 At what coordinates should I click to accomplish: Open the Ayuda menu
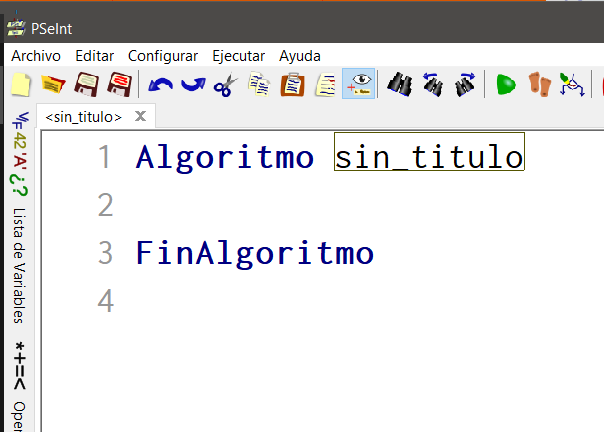point(300,56)
